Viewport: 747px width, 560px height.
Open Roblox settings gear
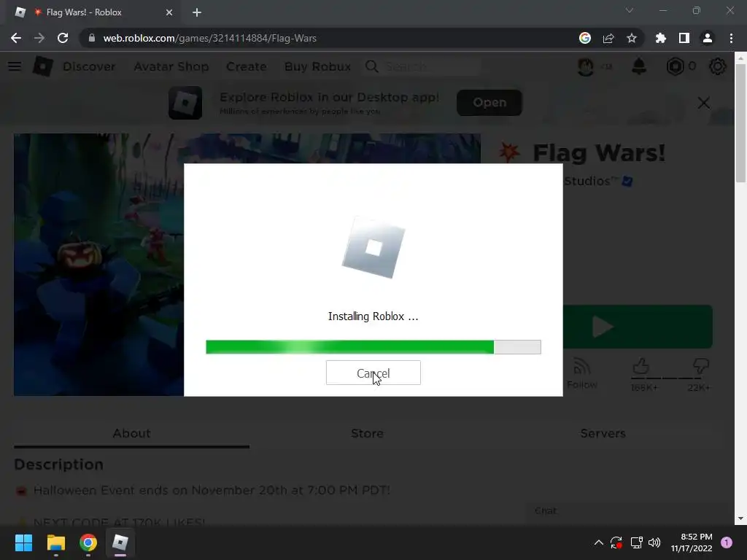pyautogui.click(x=718, y=66)
